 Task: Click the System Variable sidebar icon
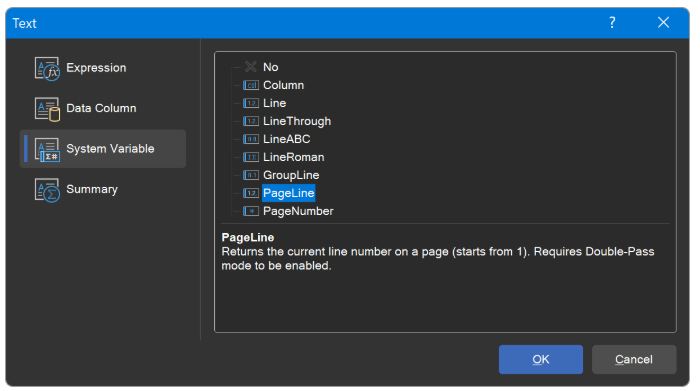coord(47,150)
